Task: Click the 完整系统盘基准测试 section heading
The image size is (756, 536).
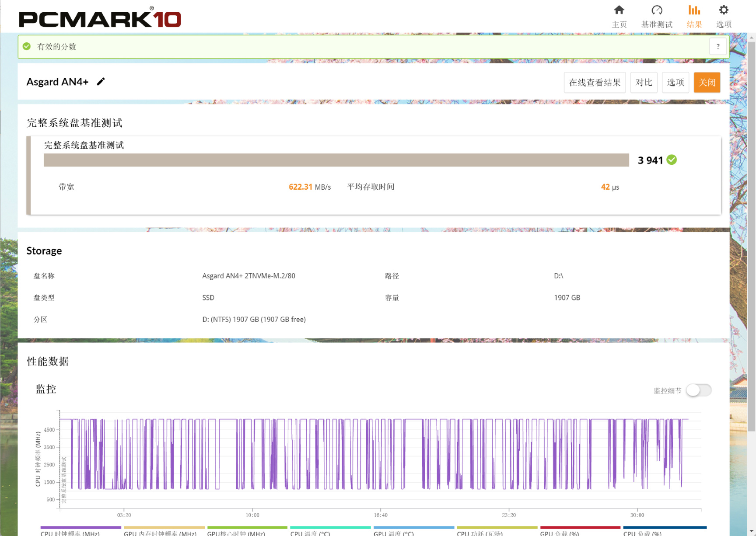Action: 74,123
